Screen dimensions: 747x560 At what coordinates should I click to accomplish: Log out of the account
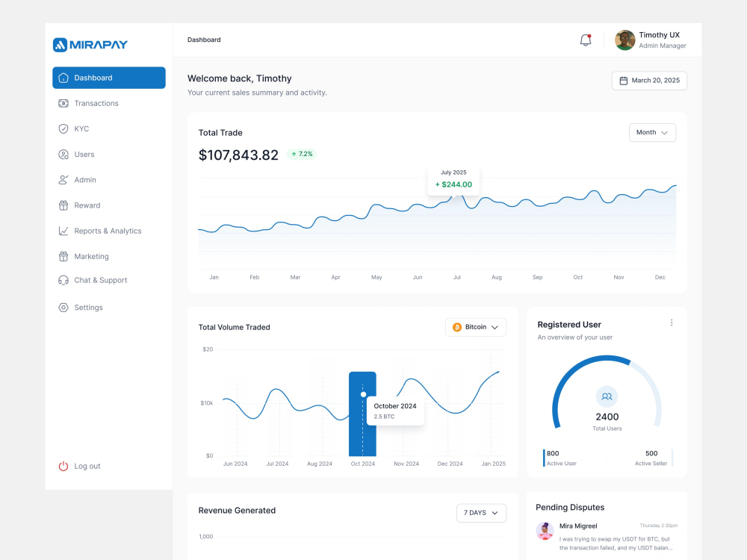pyautogui.click(x=80, y=466)
